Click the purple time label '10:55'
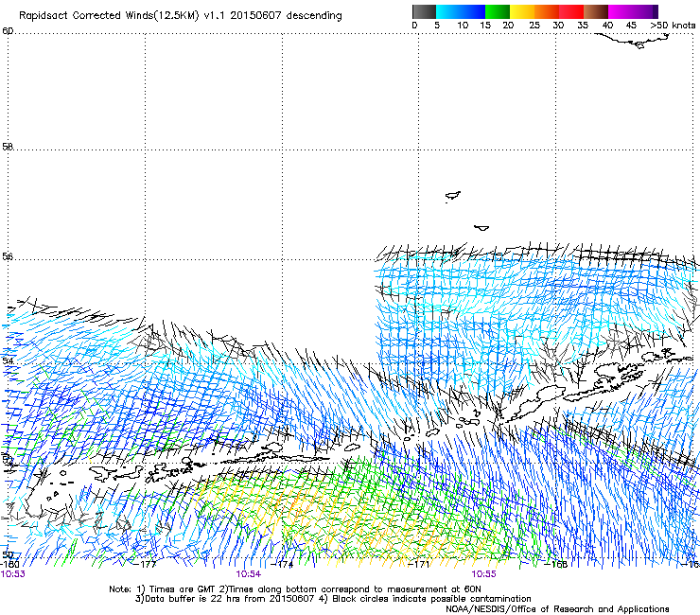This screenshot has height=615, width=700. pos(484,574)
